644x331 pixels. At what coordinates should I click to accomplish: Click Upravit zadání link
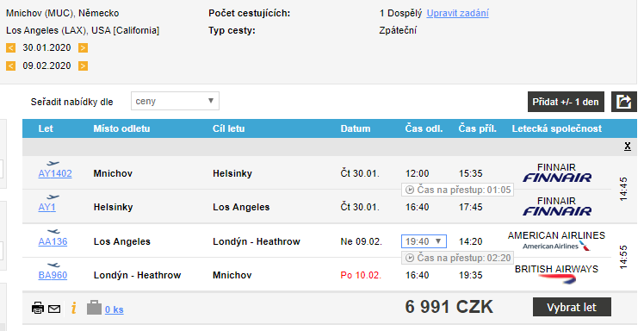pyautogui.click(x=457, y=13)
